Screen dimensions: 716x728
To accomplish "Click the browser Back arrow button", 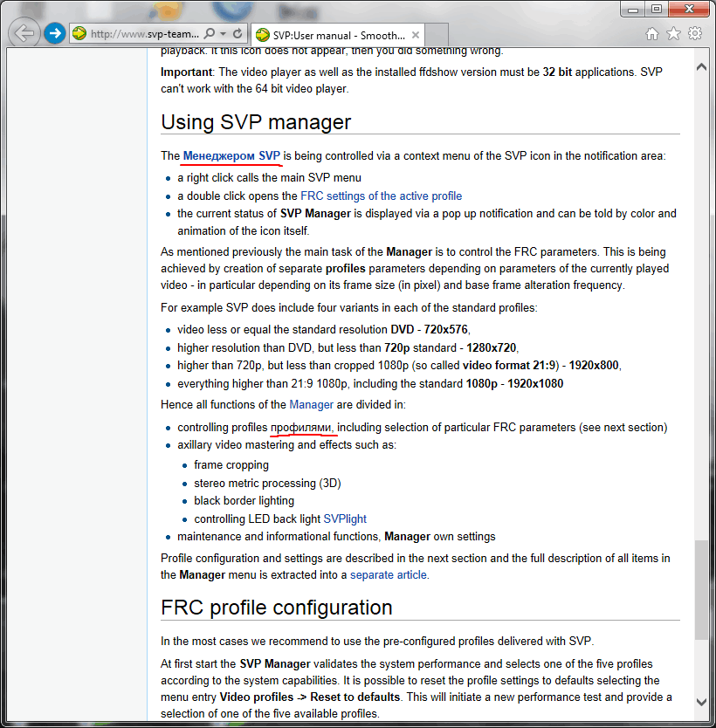I will click(x=24, y=33).
